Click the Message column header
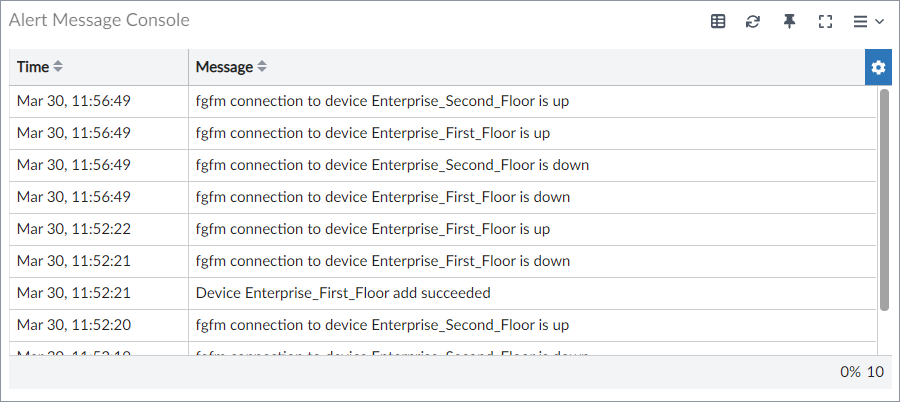This screenshot has height=402, width=900. (224, 67)
